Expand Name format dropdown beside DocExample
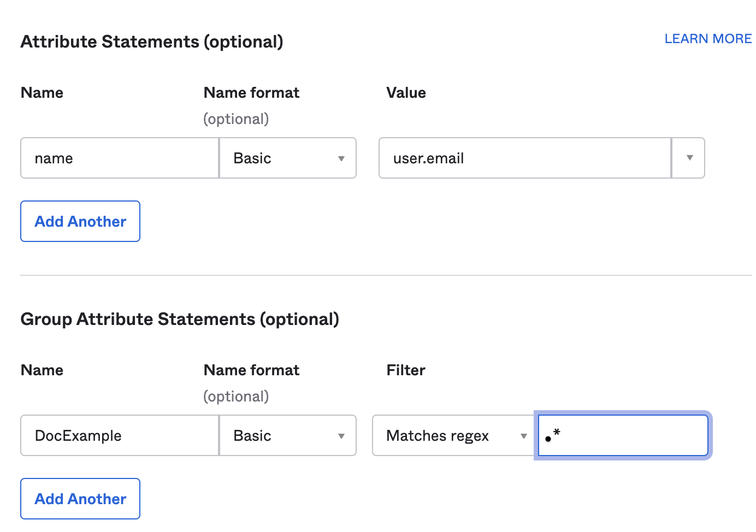Viewport: 756px width, 532px height. 288,436
